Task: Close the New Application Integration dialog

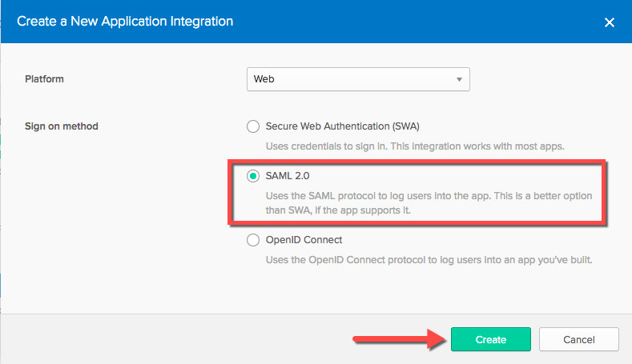Action: [609, 22]
